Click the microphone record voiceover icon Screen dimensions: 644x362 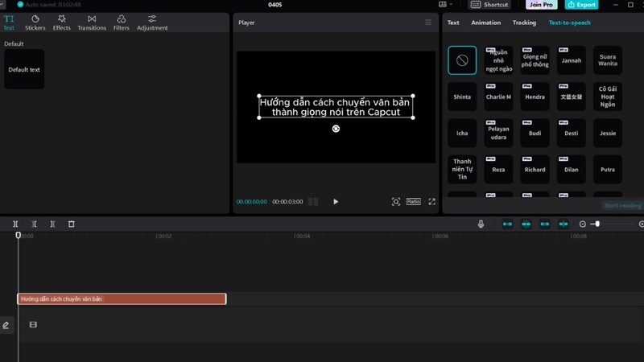(x=481, y=224)
